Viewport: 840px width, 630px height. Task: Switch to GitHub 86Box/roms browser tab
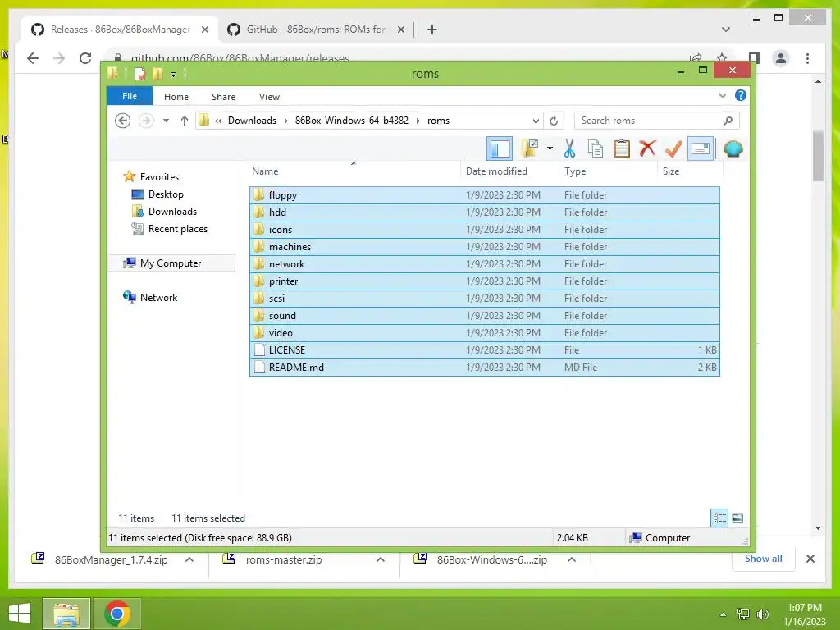point(316,30)
